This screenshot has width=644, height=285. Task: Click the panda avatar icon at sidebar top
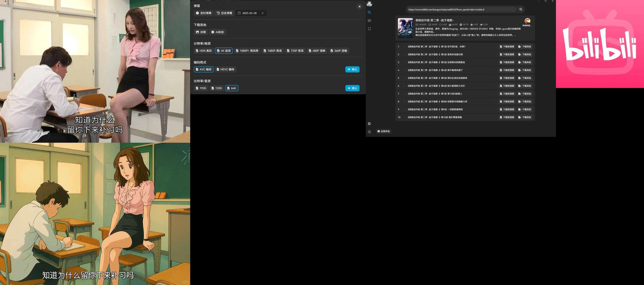(369, 4)
